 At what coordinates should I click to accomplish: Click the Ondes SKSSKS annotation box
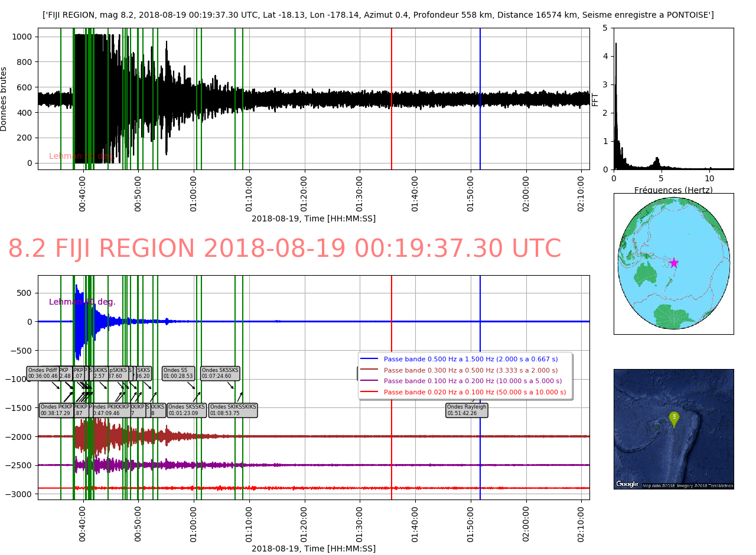(x=220, y=373)
